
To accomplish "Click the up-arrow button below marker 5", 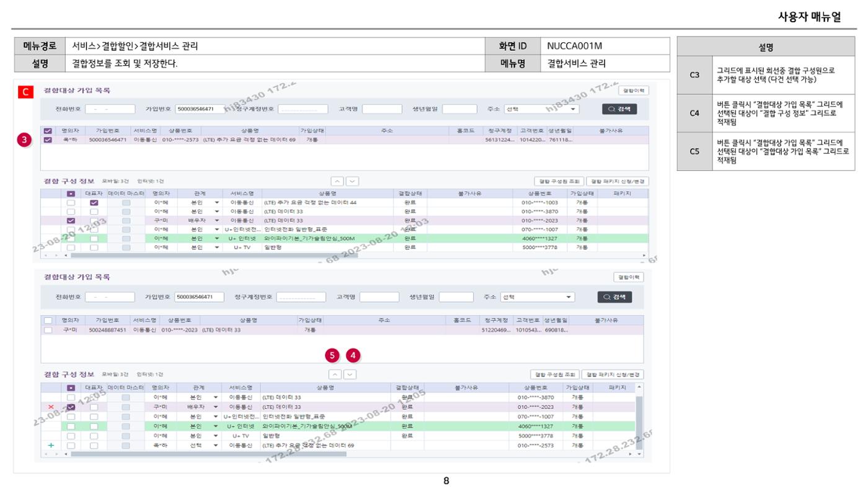I will point(335,374).
